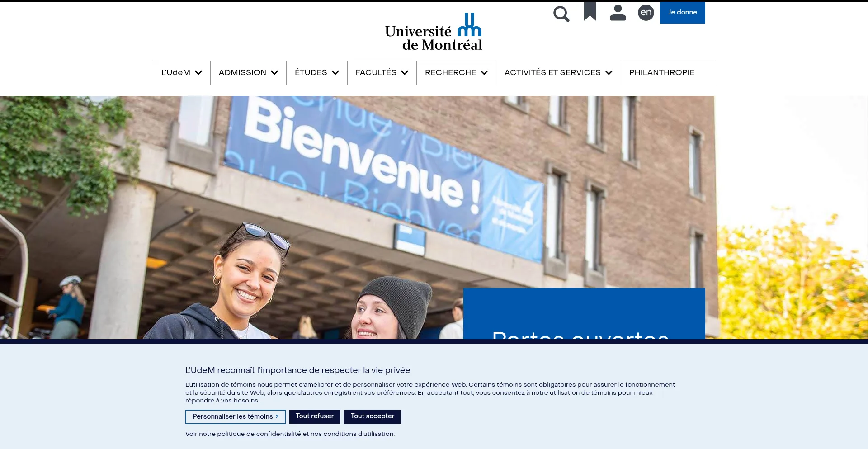Open the FACULTÉS menu item
Image resolution: width=868 pixels, height=449 pixels.
click(x=376, y=73)
